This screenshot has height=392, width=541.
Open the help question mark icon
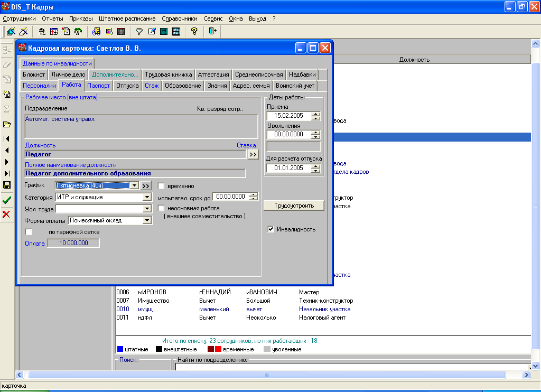click(194, 32)
